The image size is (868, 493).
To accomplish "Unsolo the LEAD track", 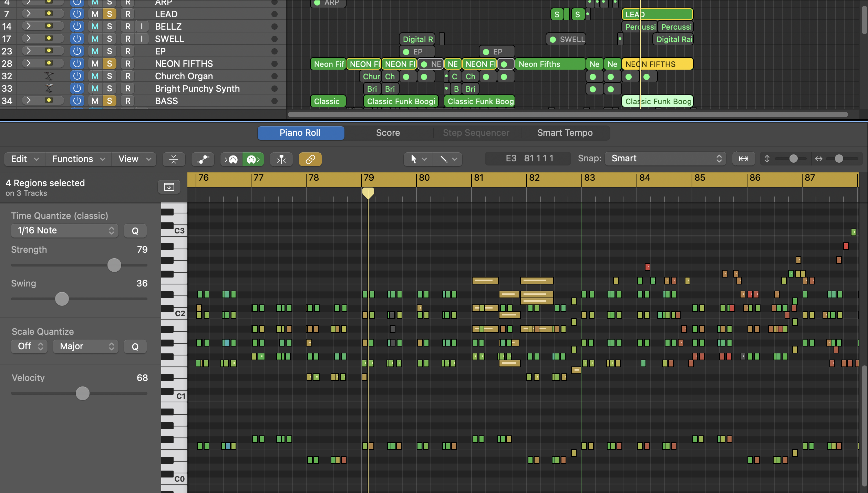I will tap(110, 14).
